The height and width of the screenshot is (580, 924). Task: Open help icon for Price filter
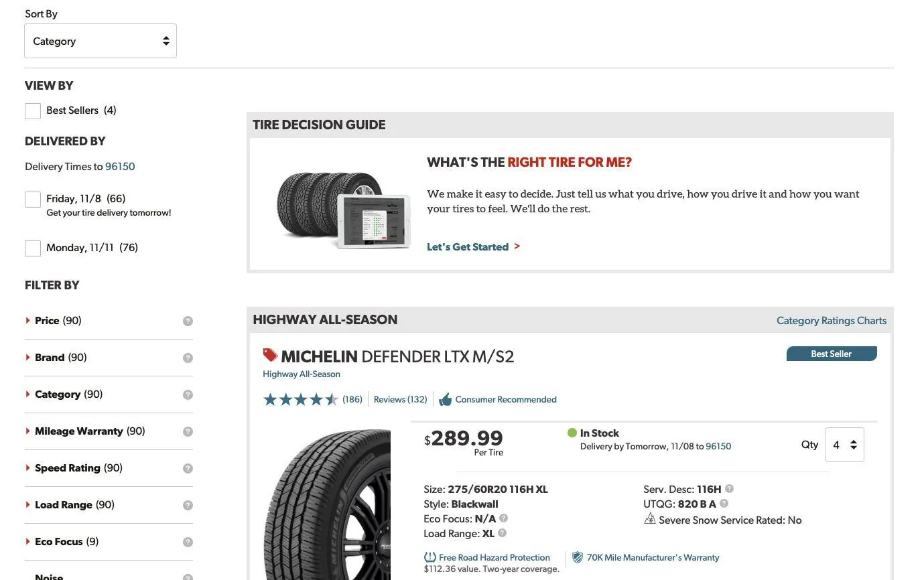[x=188, y=321]
